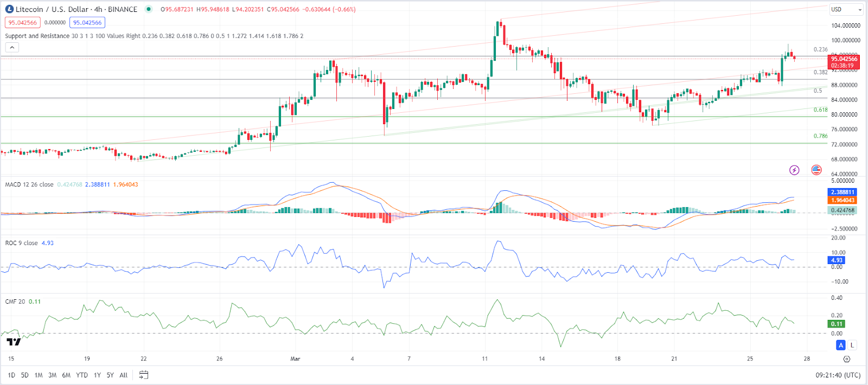Click the Litecoin coin logo icon
This screenshot has width=868, height=385.
[x=9, y=9]
